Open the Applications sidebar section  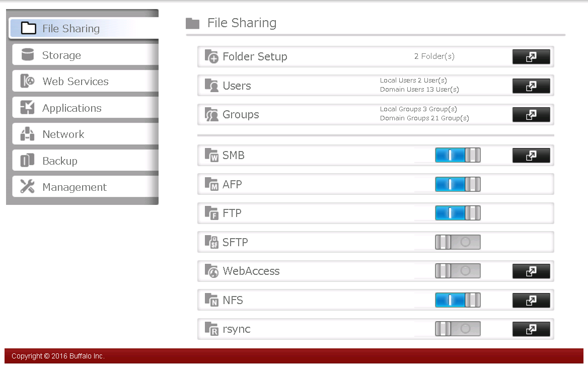click(71, 108)
